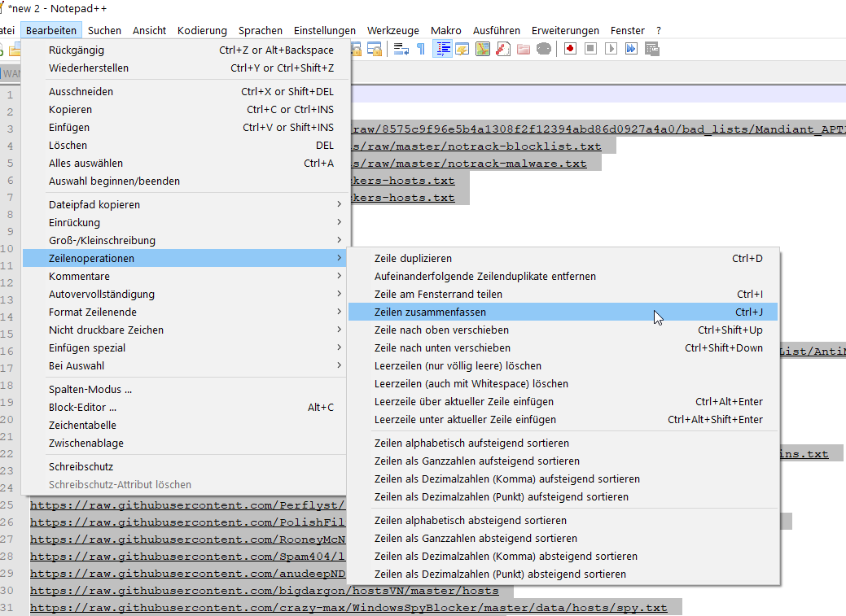Choose Zeile nach oben verschieben
The image size is (846, 616).
coord(563,330)
